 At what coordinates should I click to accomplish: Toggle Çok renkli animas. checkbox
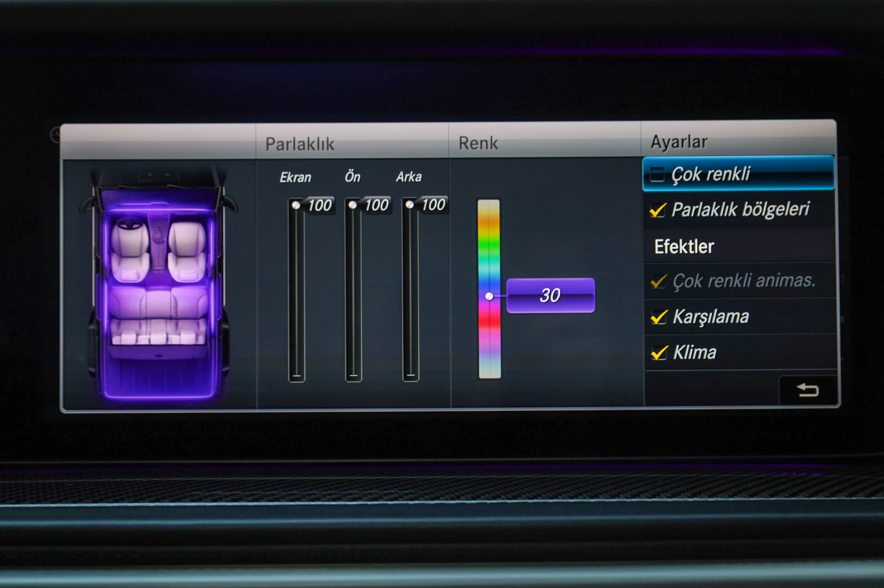coord(658,281)
